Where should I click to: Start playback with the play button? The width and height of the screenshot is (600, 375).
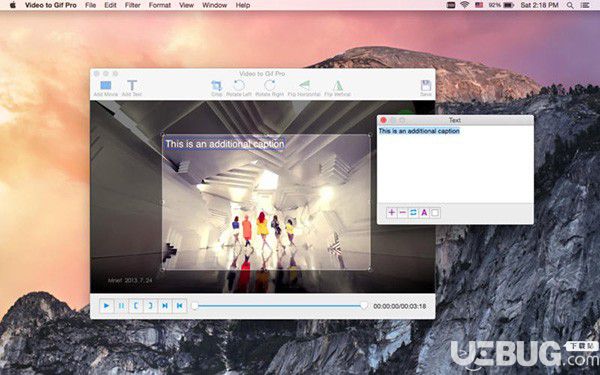pyautogui.click(x=106, y=306)
